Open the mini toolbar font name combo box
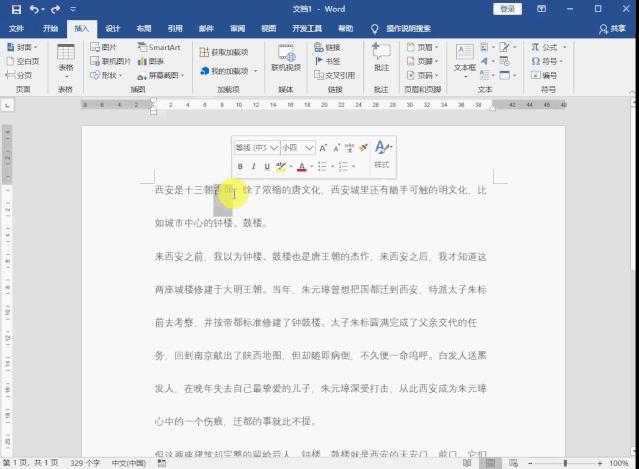 click(x=257, y=147)
